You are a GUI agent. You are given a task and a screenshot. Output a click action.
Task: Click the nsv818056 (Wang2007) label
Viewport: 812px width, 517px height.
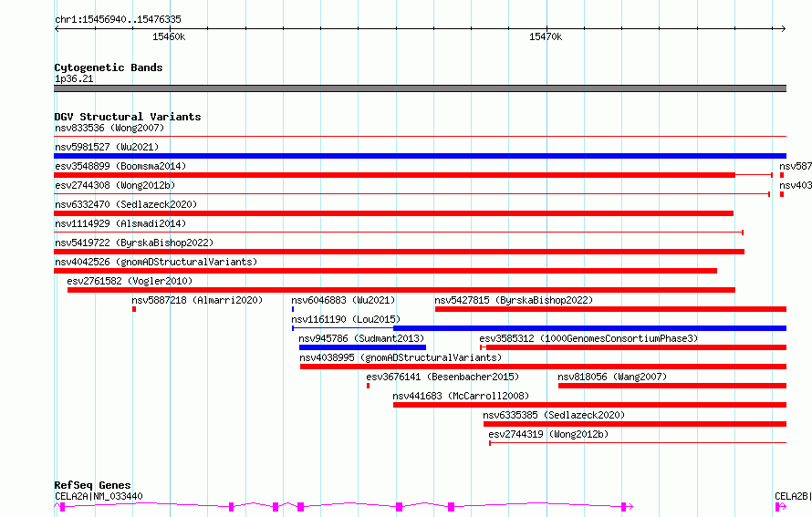pyautogui.click(x=612, y=377)
